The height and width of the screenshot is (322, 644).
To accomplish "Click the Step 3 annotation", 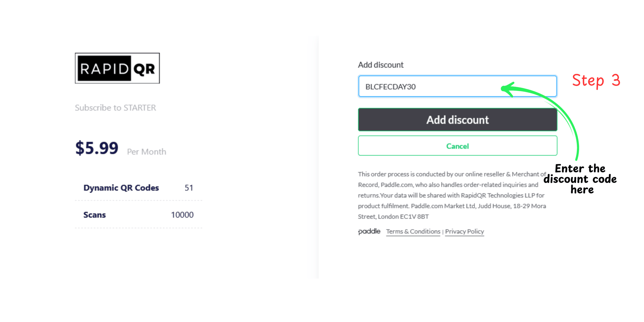I will click(596, 80).
